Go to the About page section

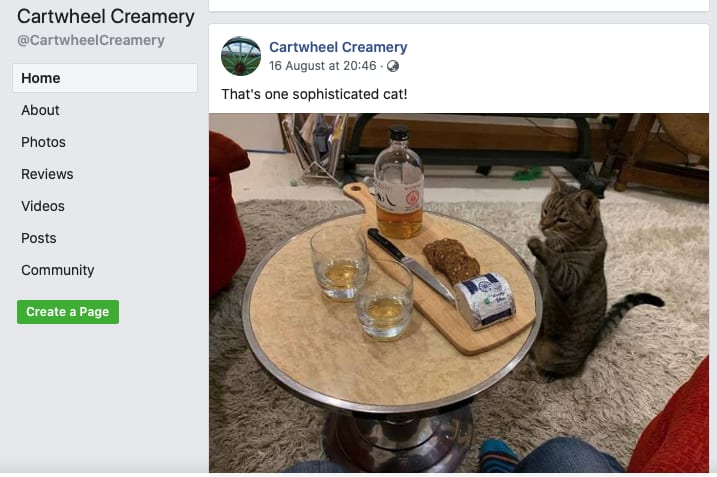[40, 110]
